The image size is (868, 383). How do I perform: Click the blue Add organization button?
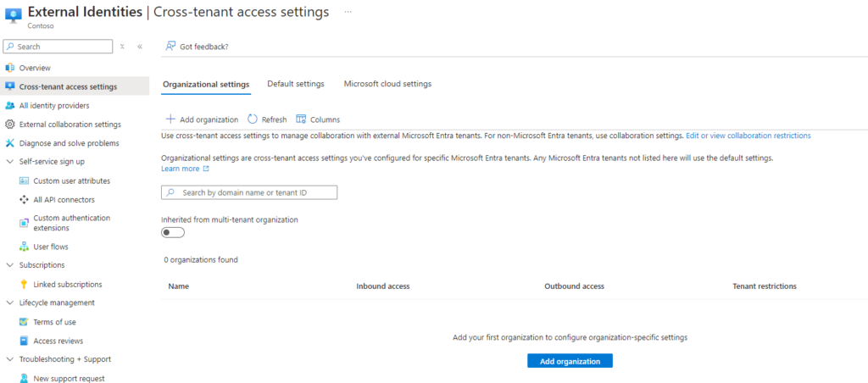pos(570,361)
